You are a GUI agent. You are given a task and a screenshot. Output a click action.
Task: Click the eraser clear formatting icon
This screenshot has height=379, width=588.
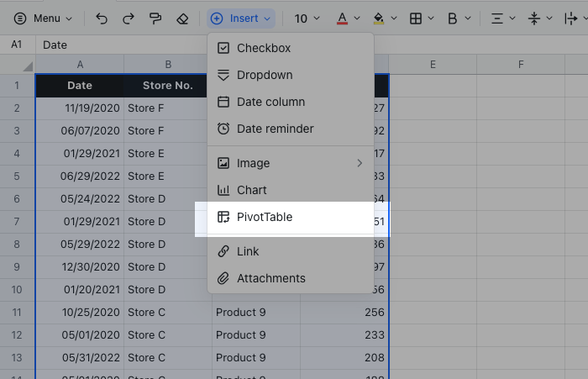(x=182, y=18)
